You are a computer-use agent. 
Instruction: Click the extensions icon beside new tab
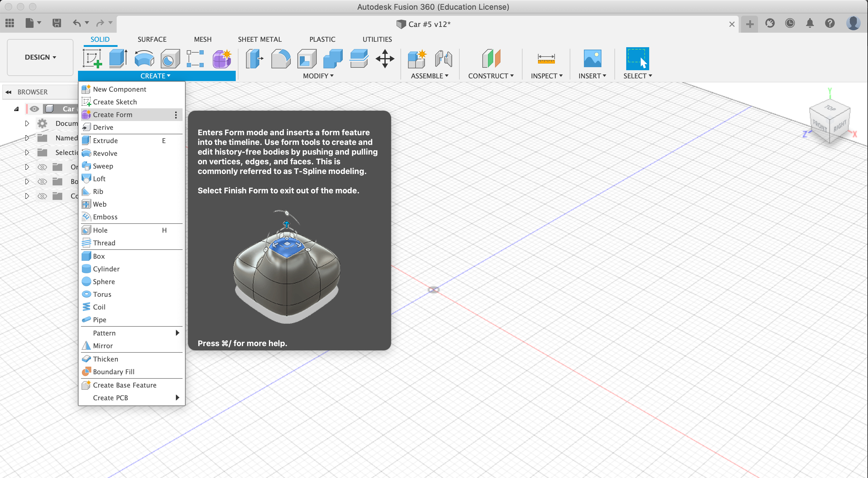coord(769,23)
